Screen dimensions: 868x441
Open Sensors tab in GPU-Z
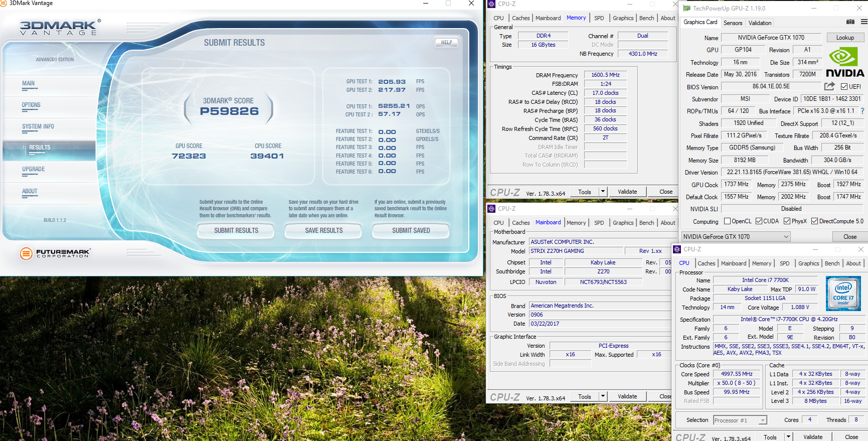point(733,23)
